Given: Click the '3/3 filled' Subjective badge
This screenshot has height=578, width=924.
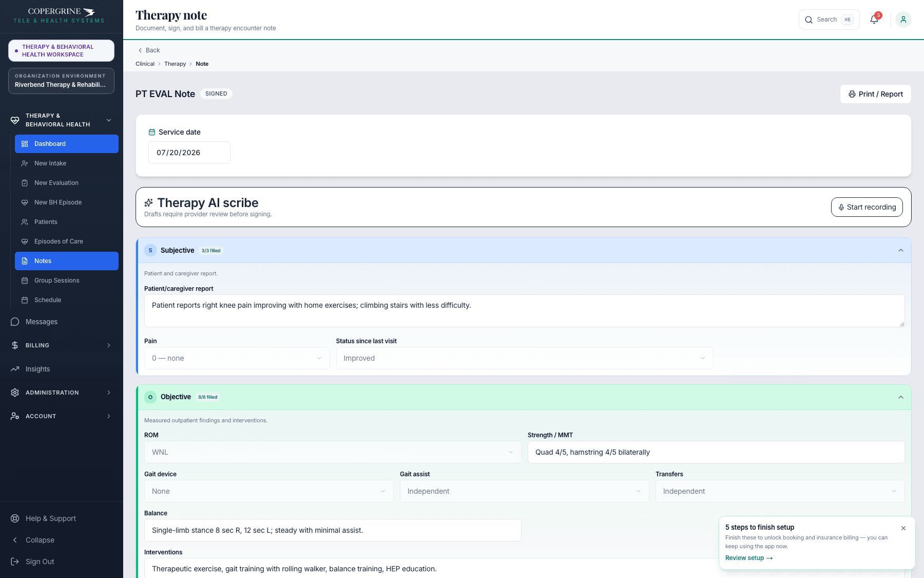Looking at the screenshot, I should pyautogui.click(x=211, y=251).
